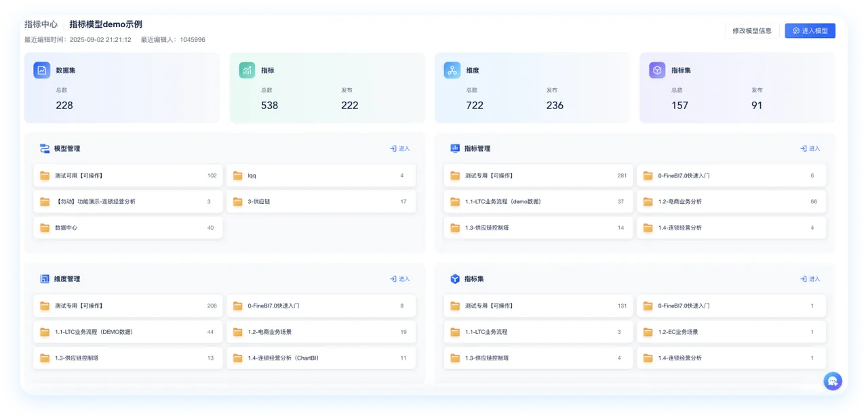Go to 指标中心 breadcrumb

[41, 24]
